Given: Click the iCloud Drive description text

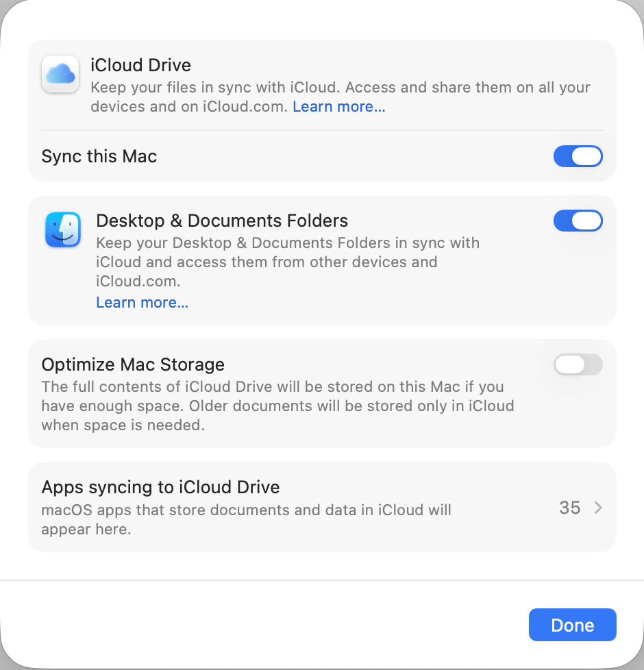Looking at the screenshot, I should (340, 97).
